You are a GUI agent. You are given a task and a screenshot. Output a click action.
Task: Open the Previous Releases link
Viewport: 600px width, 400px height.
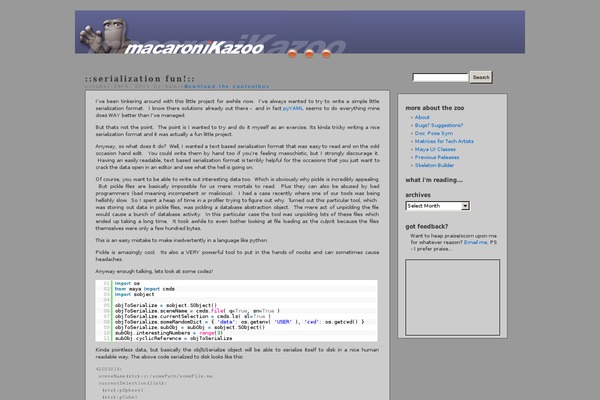(437, 157)
